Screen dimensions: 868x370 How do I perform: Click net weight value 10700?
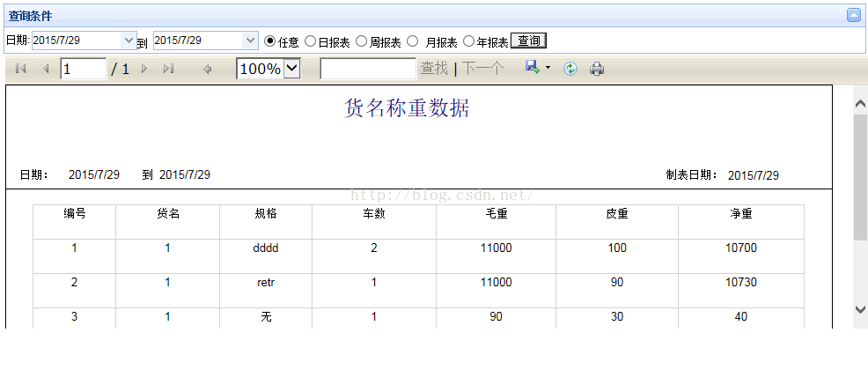740,248
